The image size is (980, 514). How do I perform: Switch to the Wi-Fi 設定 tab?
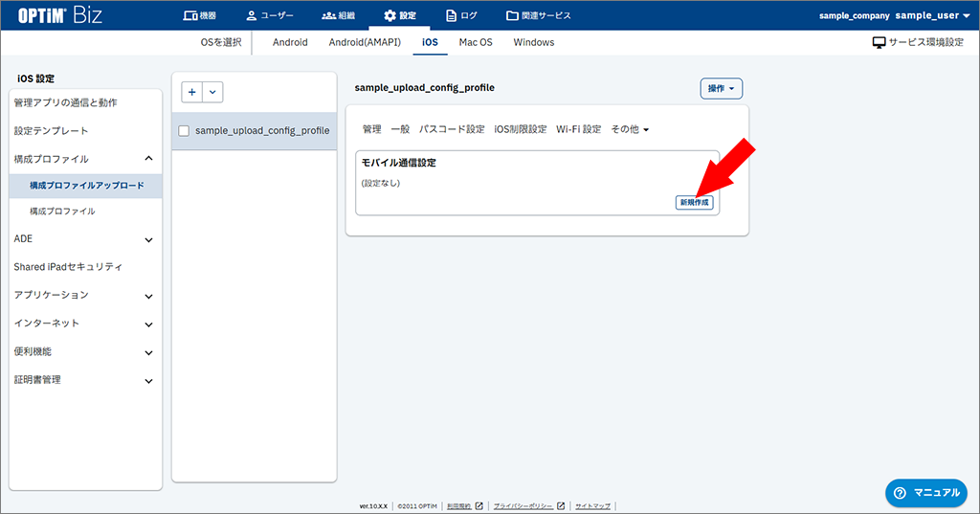[x=579, y=129]
